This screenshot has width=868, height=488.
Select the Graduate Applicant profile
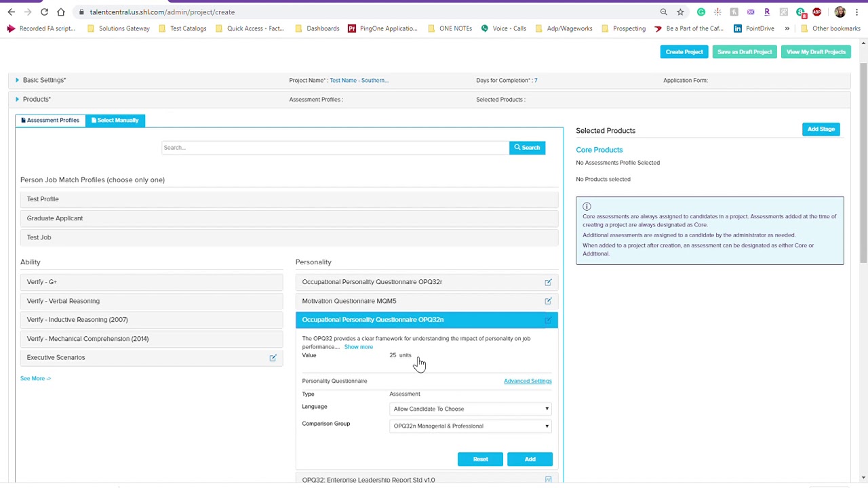[x=289, y=218]
